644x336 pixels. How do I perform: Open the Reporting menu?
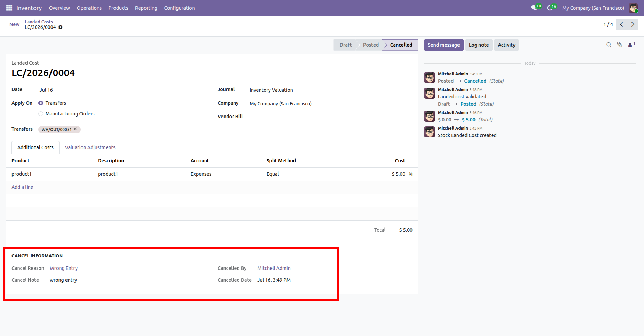146,8
